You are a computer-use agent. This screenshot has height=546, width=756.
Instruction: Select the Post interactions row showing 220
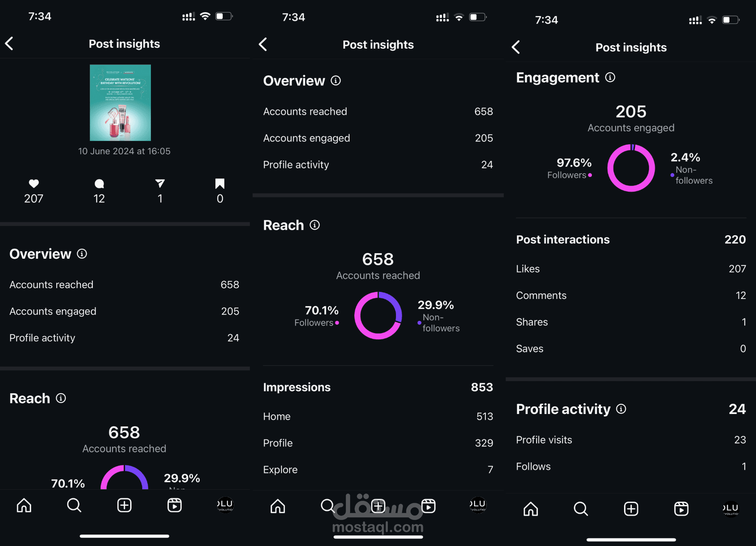631,239
